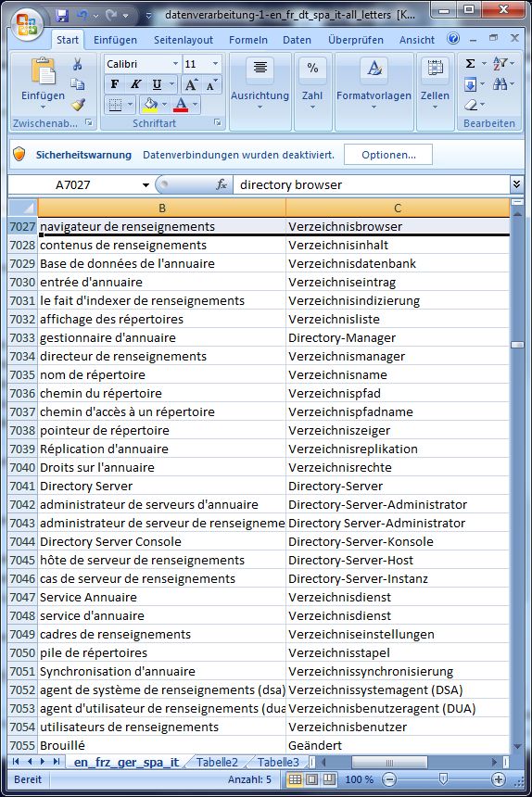Screen dimensions: 532x797
Task: Open the Seitenlayout ribbon tab
Action: 184,40
